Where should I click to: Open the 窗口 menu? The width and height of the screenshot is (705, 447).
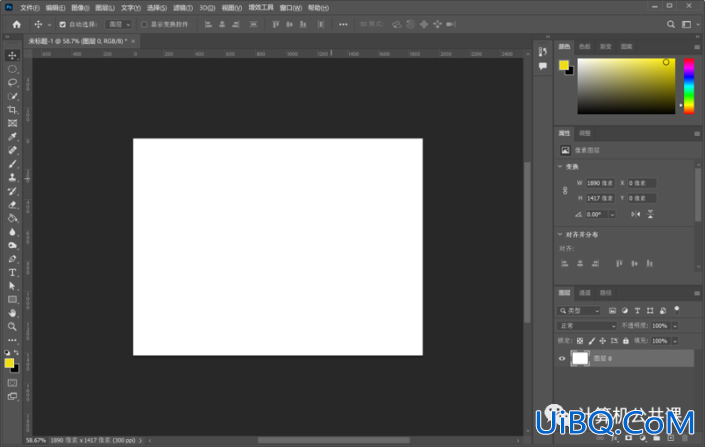tap(290, 8)
